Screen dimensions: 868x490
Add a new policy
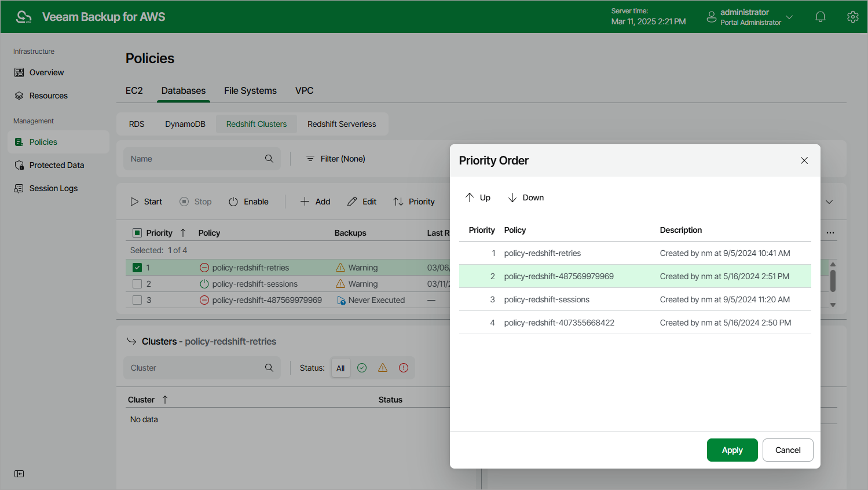click(315, 202)
